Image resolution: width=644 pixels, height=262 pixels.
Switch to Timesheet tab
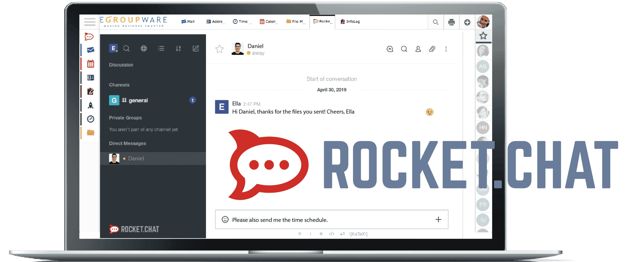coord(242,22)
